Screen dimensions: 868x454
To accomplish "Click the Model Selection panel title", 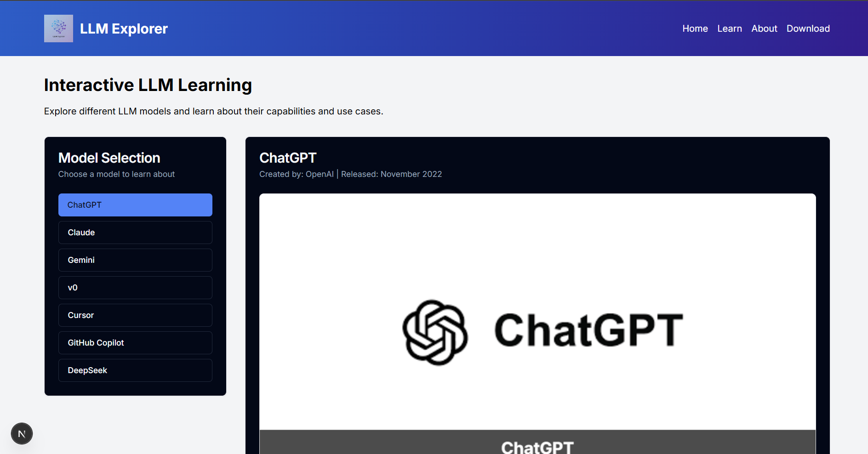I will pos(109,158).
